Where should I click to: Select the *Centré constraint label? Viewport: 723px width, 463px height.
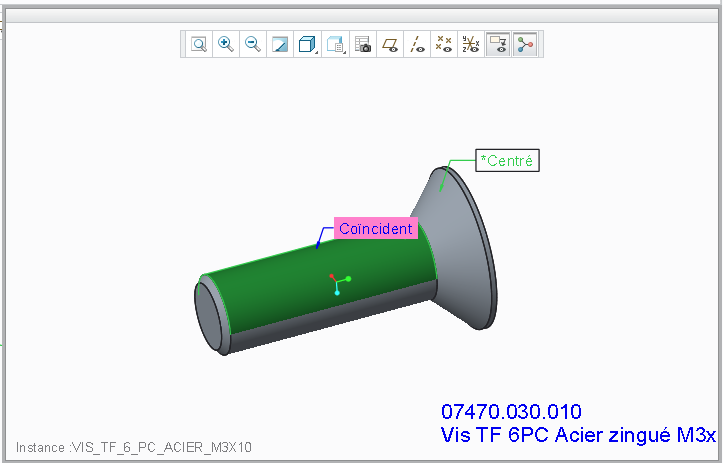[507, 160]
